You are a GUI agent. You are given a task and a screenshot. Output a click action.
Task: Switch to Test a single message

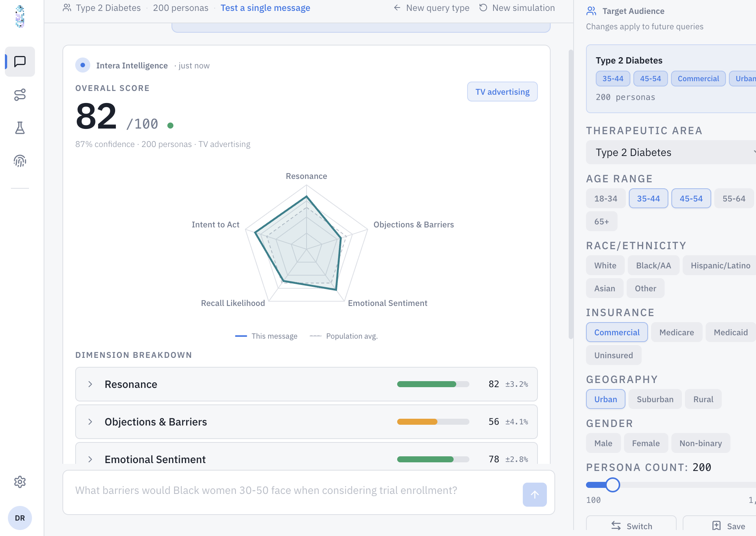tap(265, 8)
